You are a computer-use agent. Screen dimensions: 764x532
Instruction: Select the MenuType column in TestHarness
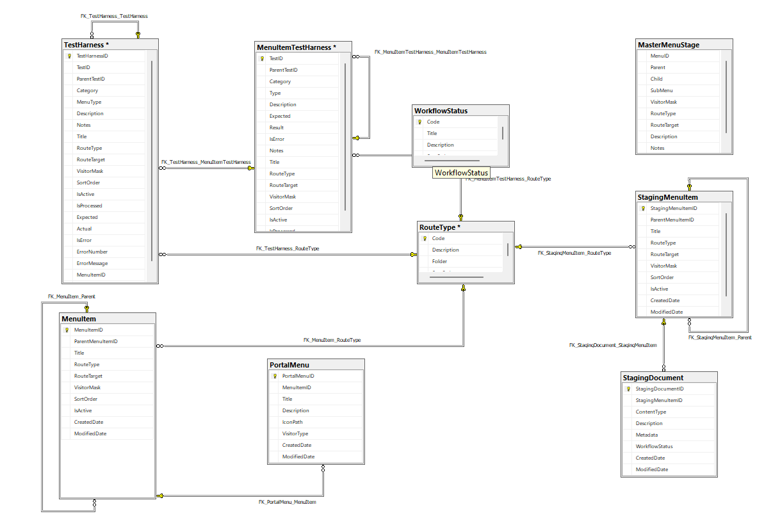(105, 102)
